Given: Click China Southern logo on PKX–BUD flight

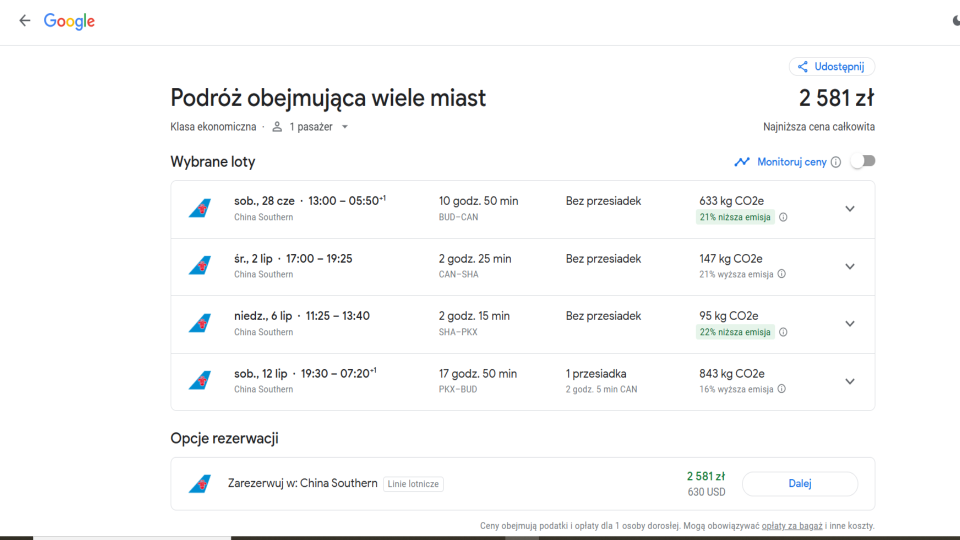Looking at the screenshot, I should pyautogui.click(x=200, y=381).
